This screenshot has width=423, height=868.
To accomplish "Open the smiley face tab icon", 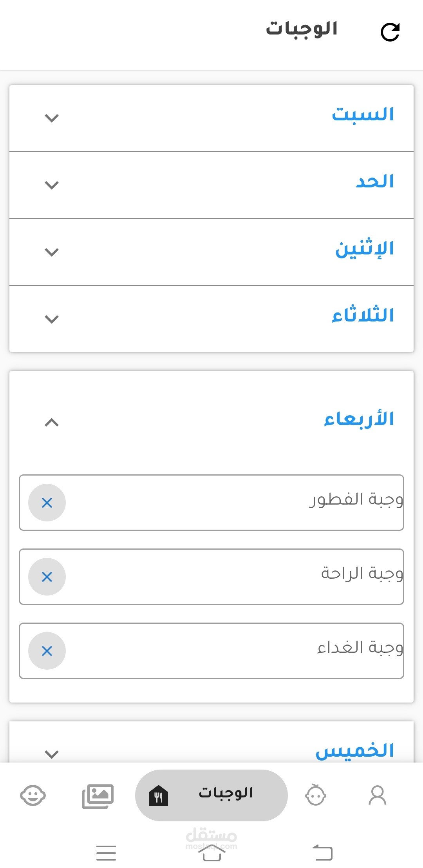I will pyautogui.click(x=33, y=795).
